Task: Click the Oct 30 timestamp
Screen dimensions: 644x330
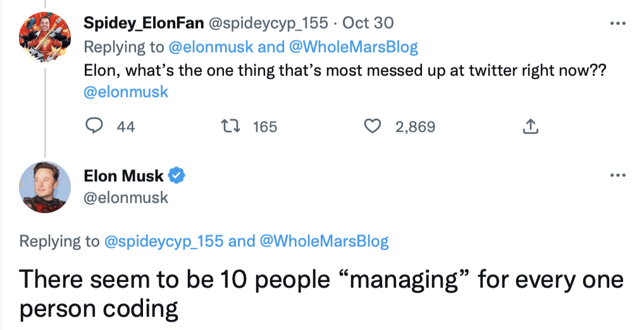Action: 368,23
